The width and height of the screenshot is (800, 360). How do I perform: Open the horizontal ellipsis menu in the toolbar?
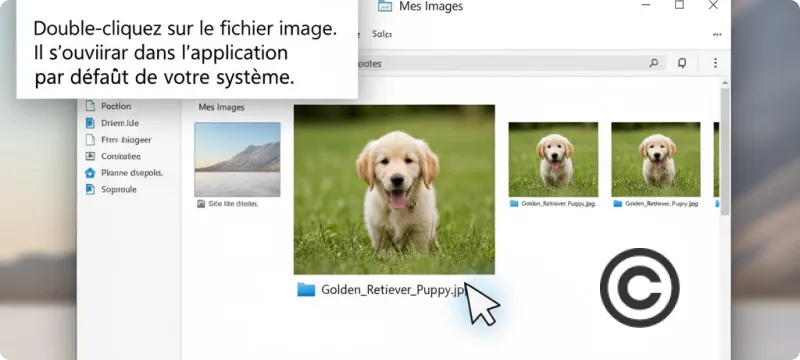click(717, 35)
